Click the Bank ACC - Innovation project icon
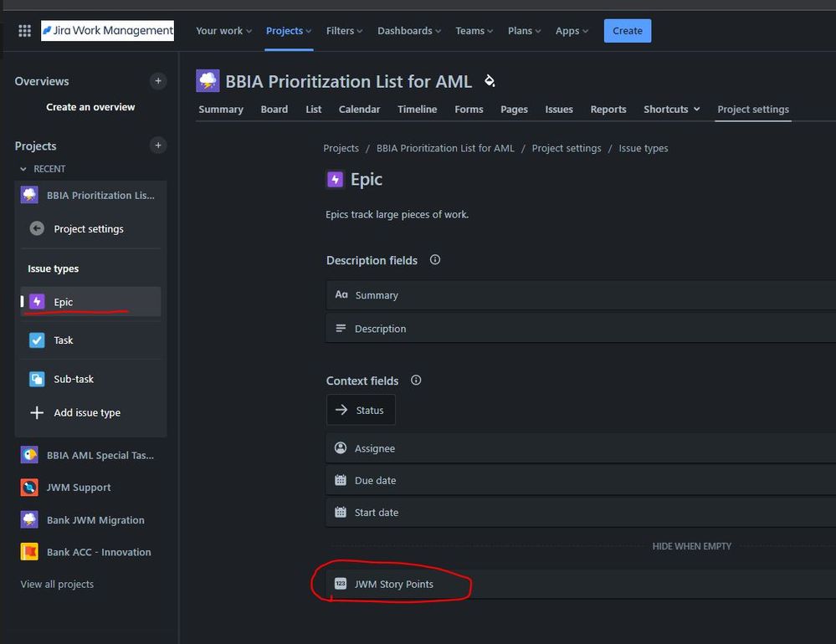 (29, 552)
